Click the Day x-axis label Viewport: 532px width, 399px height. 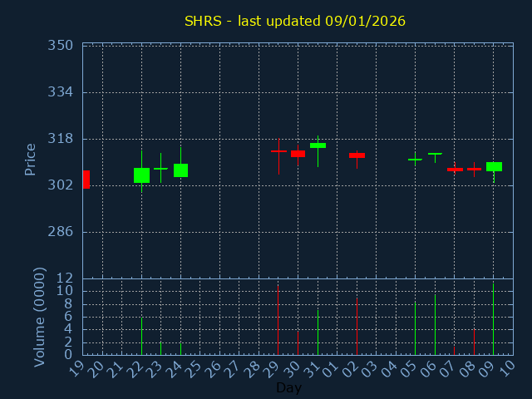288,388
